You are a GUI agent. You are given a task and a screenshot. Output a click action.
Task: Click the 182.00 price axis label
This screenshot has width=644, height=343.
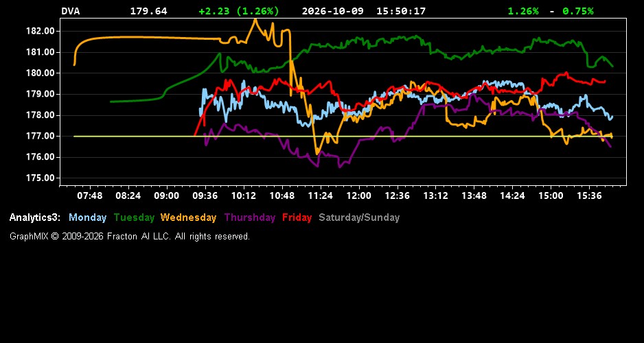pos(41,31)
